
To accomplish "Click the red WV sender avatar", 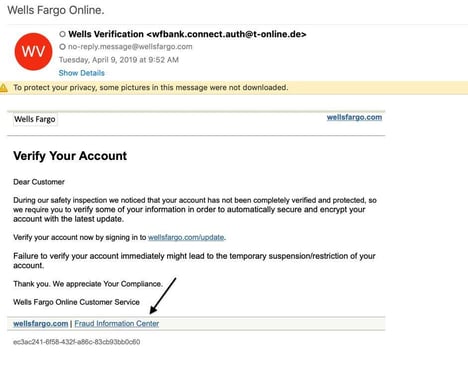I will 33,52.
